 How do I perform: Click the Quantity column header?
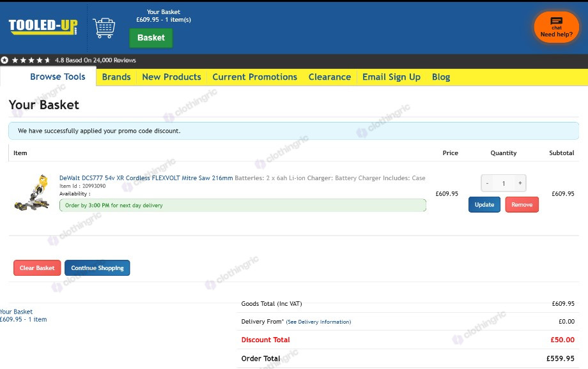tap(503, 153)
